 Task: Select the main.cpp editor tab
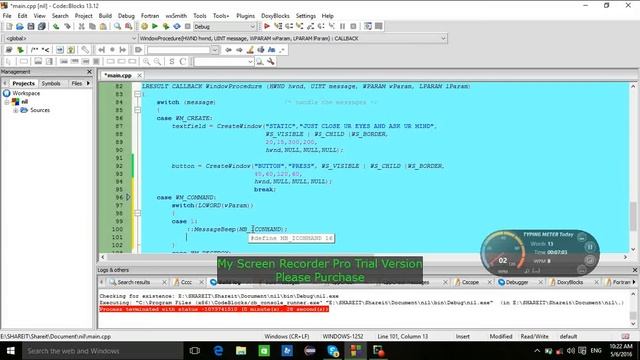(118, 76)
